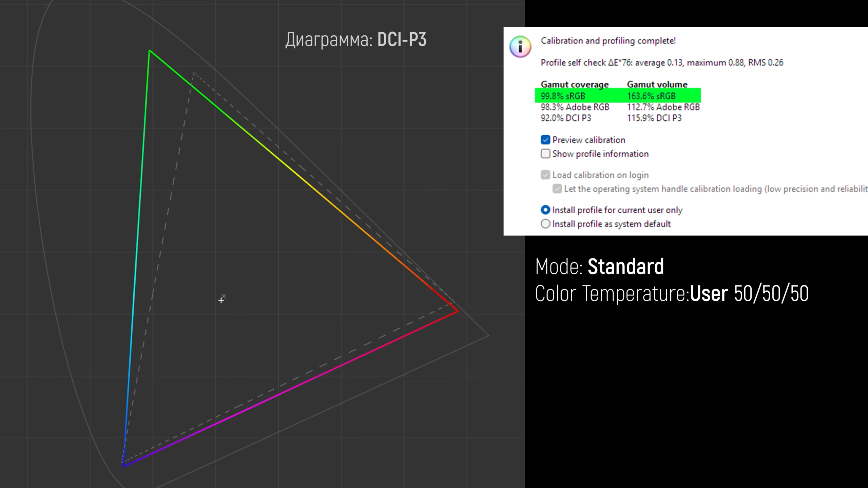Select Install profile as system default
This screenshot has height=488, width=868.
[x=545, y=224]
